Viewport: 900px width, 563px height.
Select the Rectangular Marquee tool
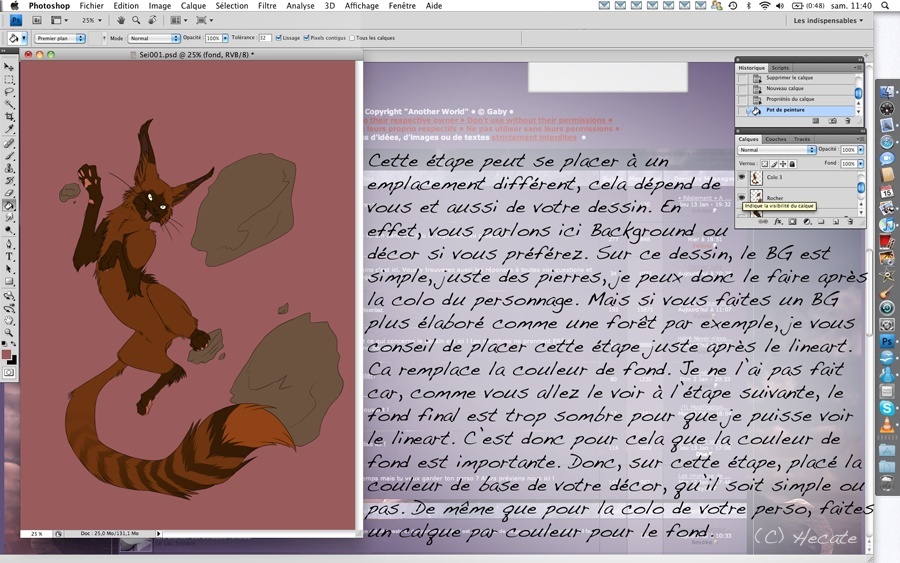click(x=9, y=80)
